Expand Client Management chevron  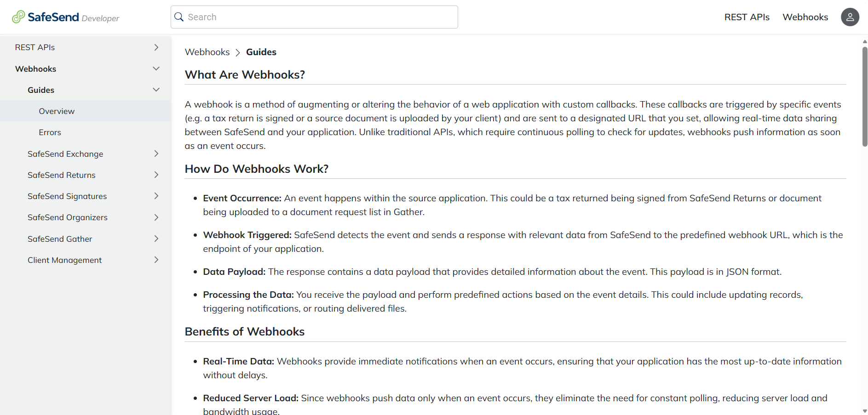coord(156,260)
